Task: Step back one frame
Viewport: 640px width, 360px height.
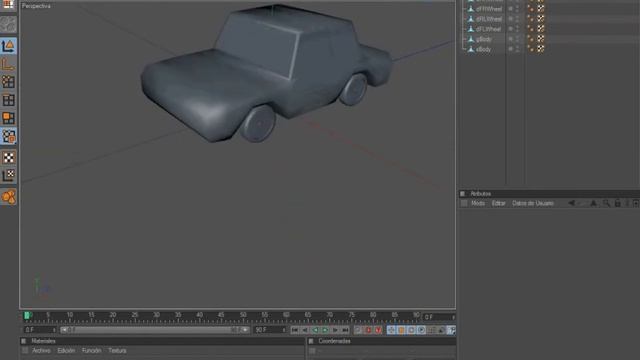Action: point(305,330)
